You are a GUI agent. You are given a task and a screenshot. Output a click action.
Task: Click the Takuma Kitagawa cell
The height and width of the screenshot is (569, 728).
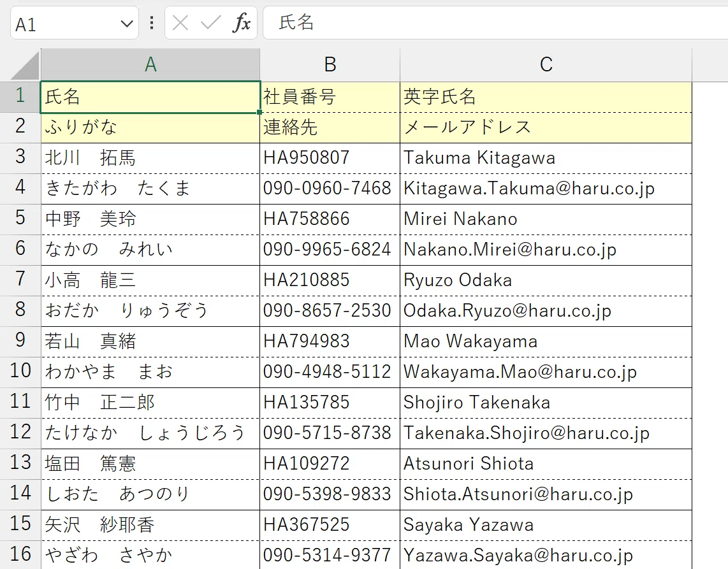(x=546, y=158)
